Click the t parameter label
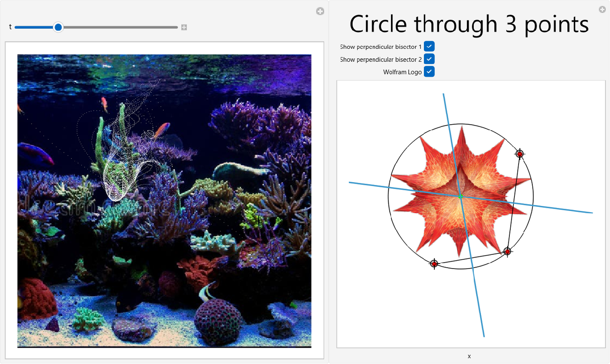This screenshot has width=610, height=364. [x=10, y=27]
